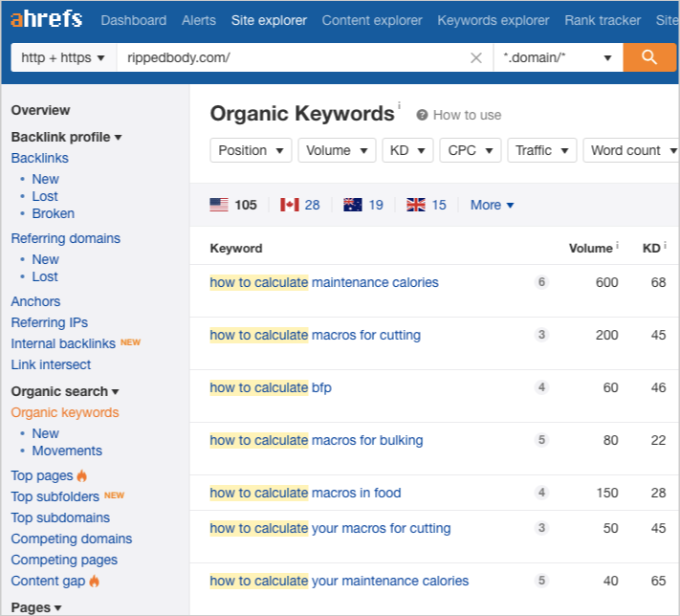
Task: Open Referring domains in the sidebar
Action: tap(65, 238)
